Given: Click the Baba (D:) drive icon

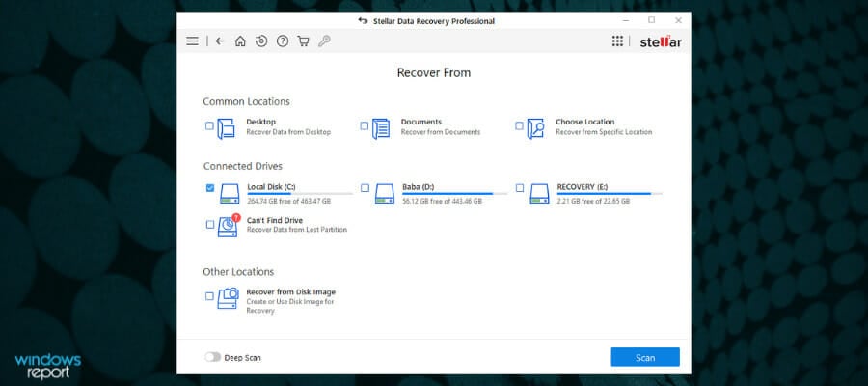Looking at the screenshot, I should [384, 194].
